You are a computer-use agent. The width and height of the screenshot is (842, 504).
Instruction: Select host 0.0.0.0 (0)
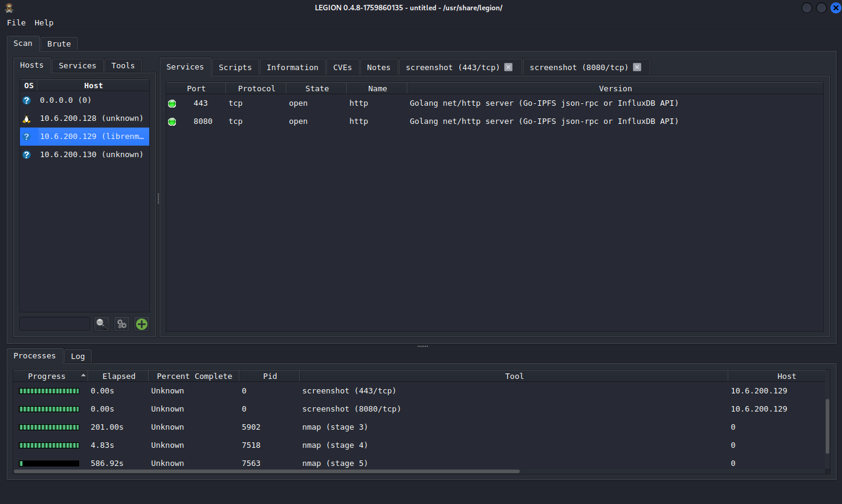pos(85,100)
